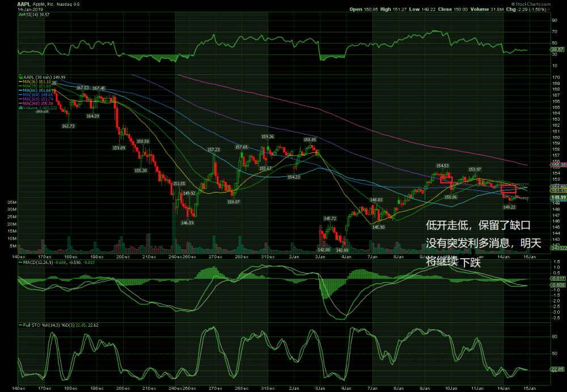The image size is (567, 392).
Task: Click the 154.23 price label
Action: (294, 177)
